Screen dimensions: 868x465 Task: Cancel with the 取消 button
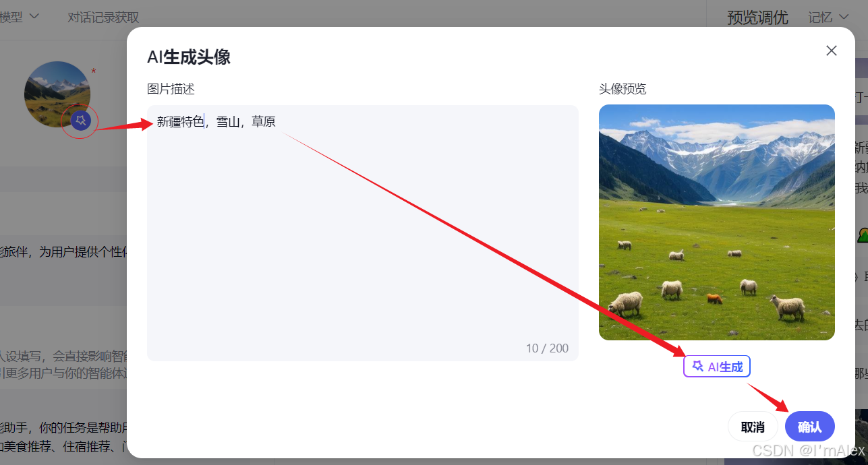753,427
